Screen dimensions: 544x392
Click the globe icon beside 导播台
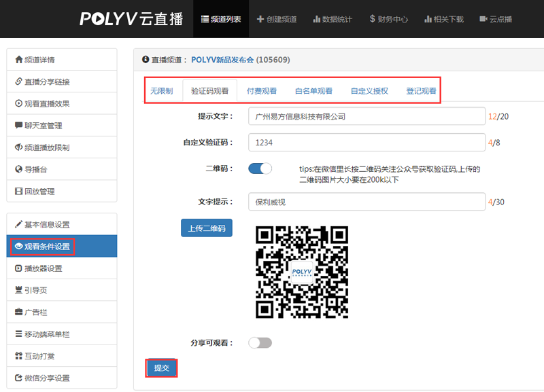18,169
